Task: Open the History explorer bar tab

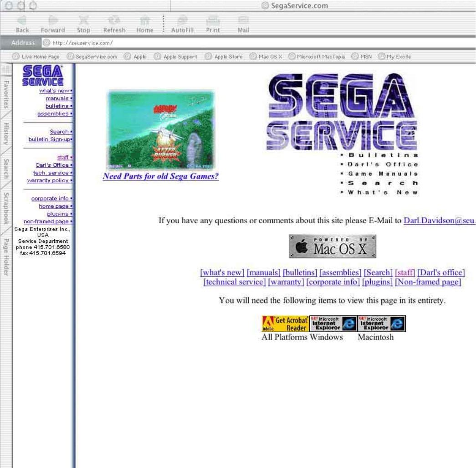Action: tap(6, 134)
